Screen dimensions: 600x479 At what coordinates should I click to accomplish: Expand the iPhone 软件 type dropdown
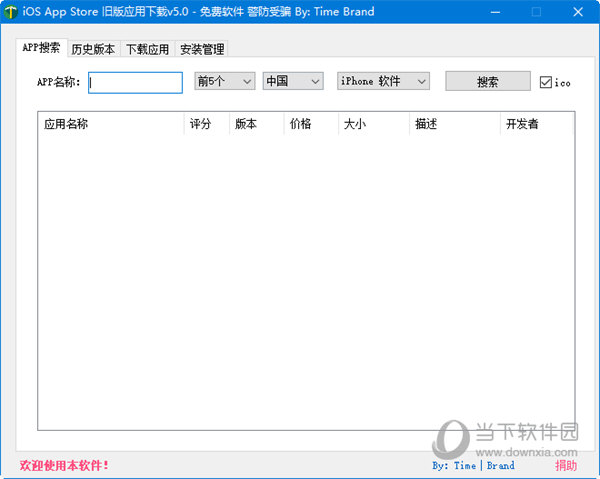383,81
